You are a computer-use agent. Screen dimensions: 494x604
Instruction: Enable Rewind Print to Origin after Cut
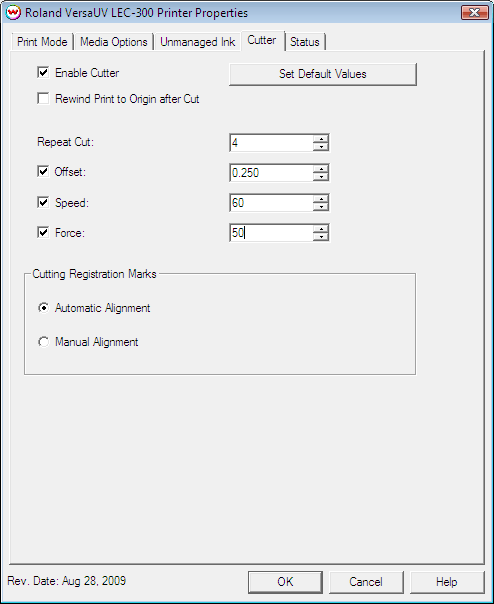(43, 99)
